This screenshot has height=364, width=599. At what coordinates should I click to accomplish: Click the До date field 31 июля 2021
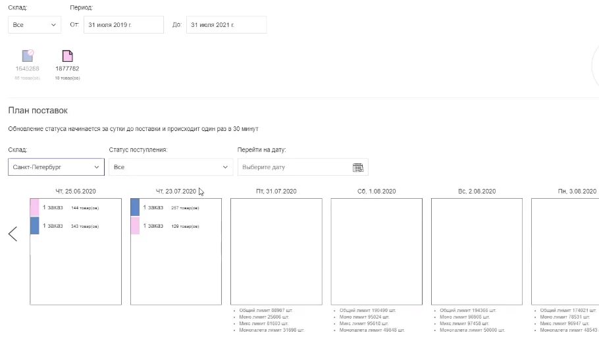coord(226,25)
